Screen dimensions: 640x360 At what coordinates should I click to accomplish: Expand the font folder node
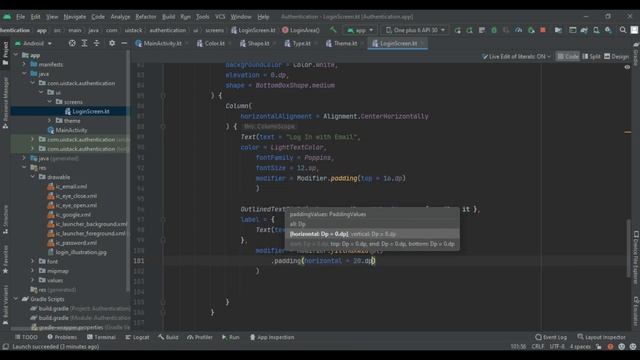pyautogui.click(x=33, y=261)
